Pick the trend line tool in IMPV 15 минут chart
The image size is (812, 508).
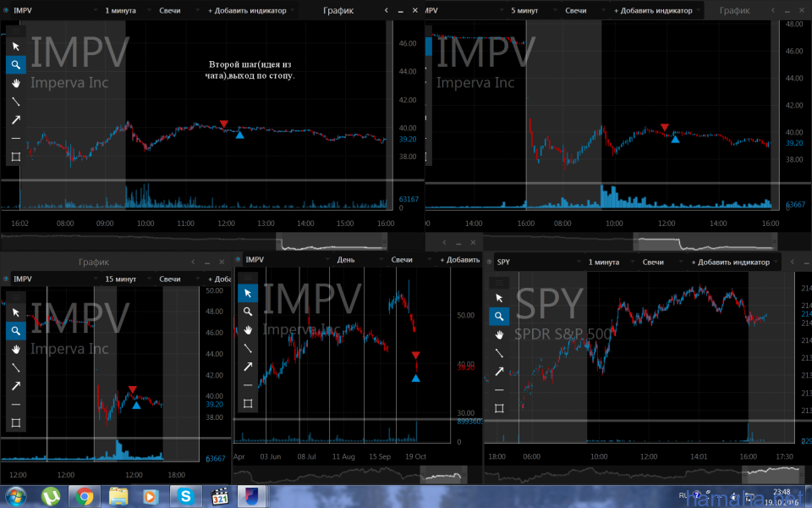pos(16,367)
